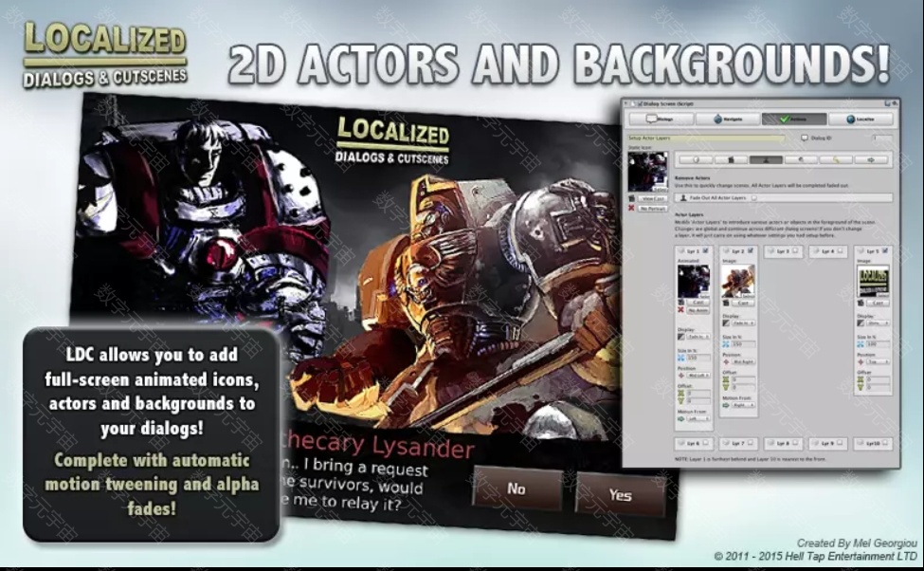Click the clapperboard icon in Lyr 2
This screenshot has width=924, height=571.
point(725,303)
